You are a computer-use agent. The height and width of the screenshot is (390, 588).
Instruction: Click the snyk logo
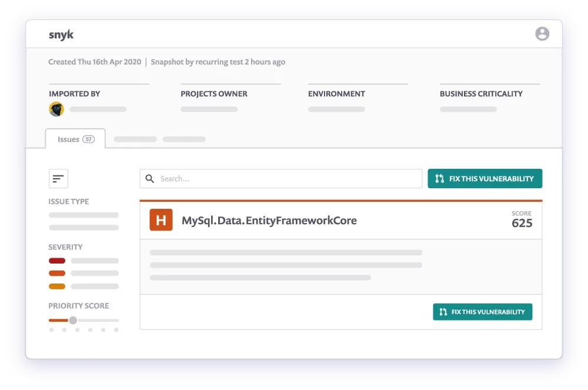[x=62, y=35]
